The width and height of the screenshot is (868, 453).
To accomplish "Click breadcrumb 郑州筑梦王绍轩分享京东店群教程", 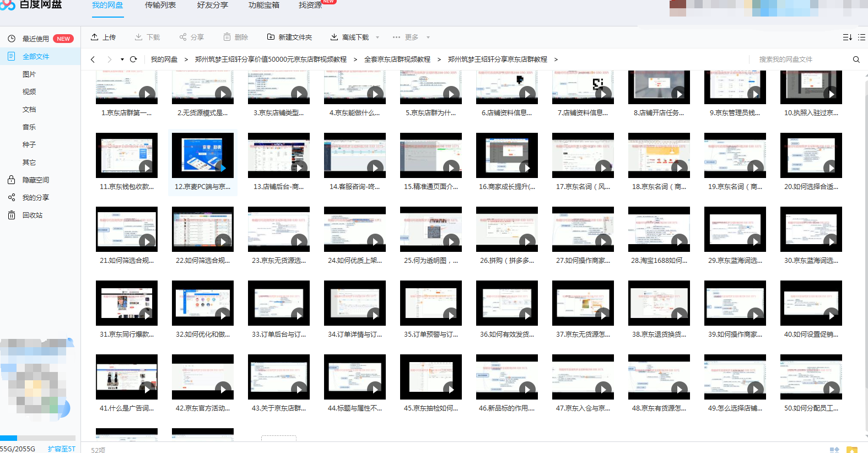I will coord(498,60).
